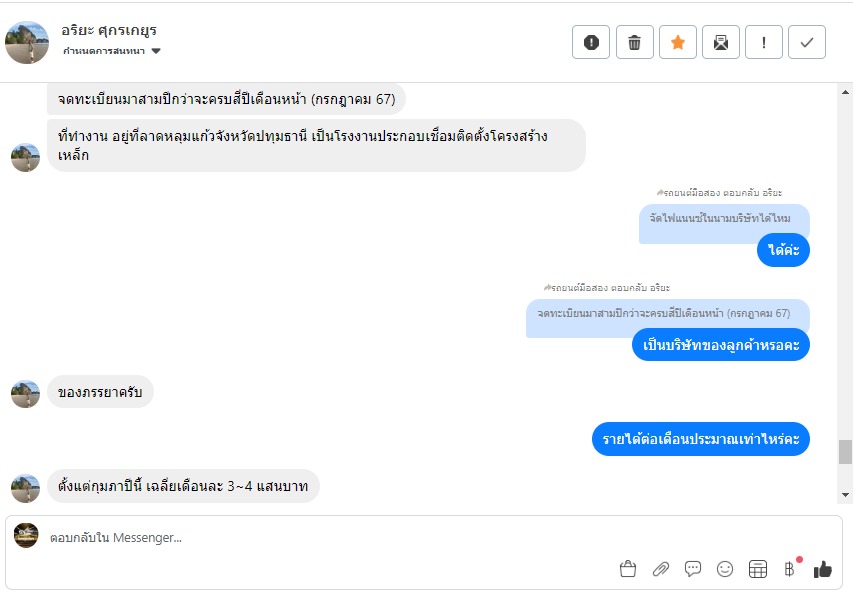
Task: Mark conversation unread with envelope icon
Action: coord(720,42)
